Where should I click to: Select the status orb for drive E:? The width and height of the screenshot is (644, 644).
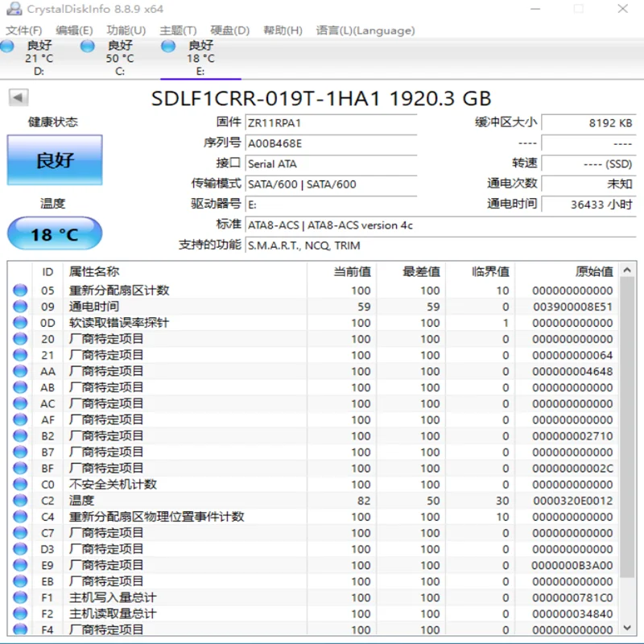[168, 46]
